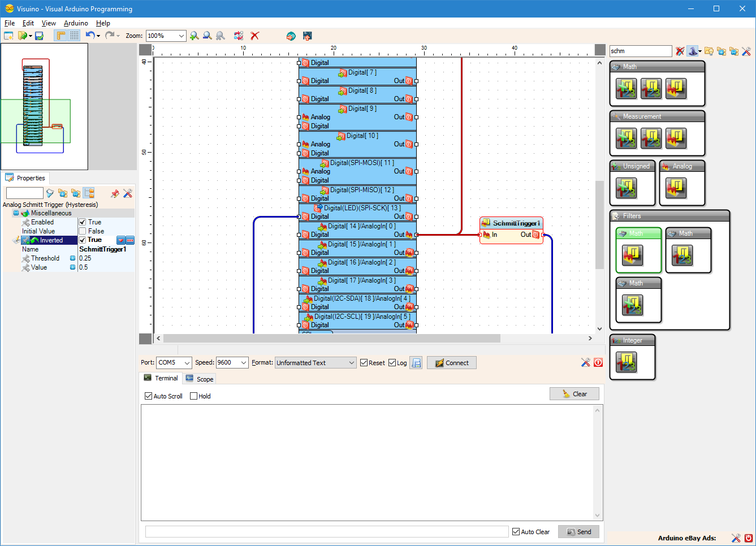This screenshot has height=546, width=756.
Task: Select the Integer palette component icon
Action: (x=626, y=362)
